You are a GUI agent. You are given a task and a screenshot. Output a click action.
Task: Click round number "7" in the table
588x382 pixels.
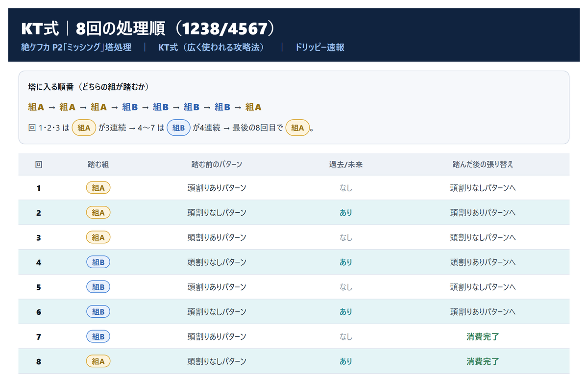[39, 337]
